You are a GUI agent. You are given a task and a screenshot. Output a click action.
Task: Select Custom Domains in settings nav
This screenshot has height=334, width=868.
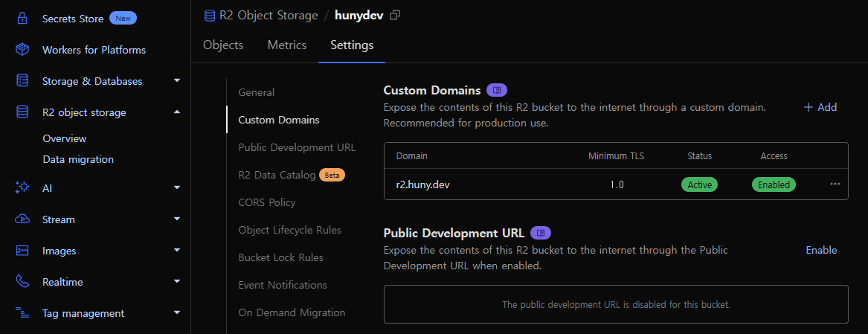tap(278, 121)
